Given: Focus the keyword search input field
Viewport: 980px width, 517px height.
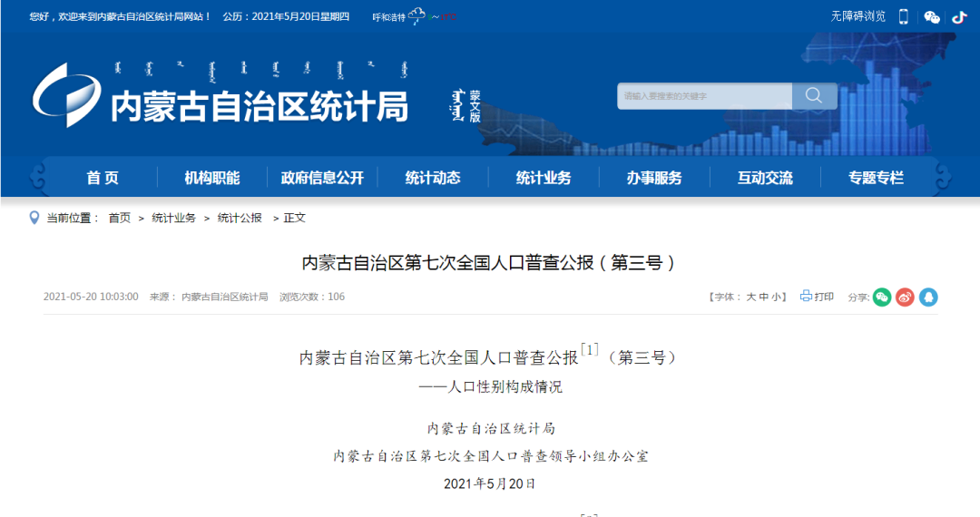Looking at the screenshot, I should [704, 95].
